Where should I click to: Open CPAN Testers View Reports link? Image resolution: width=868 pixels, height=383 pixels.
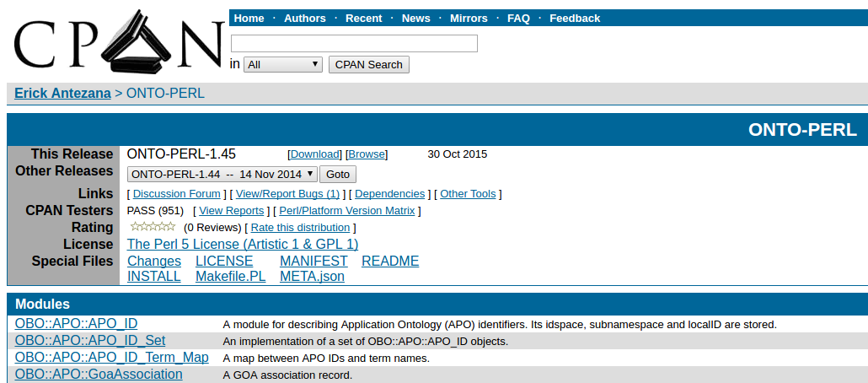coord(232,211)
